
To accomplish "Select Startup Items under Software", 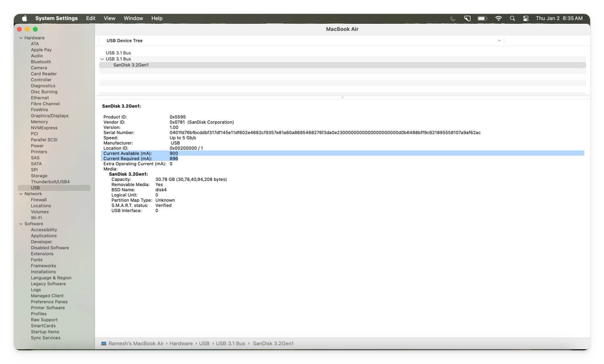I will tap(45, 332).
